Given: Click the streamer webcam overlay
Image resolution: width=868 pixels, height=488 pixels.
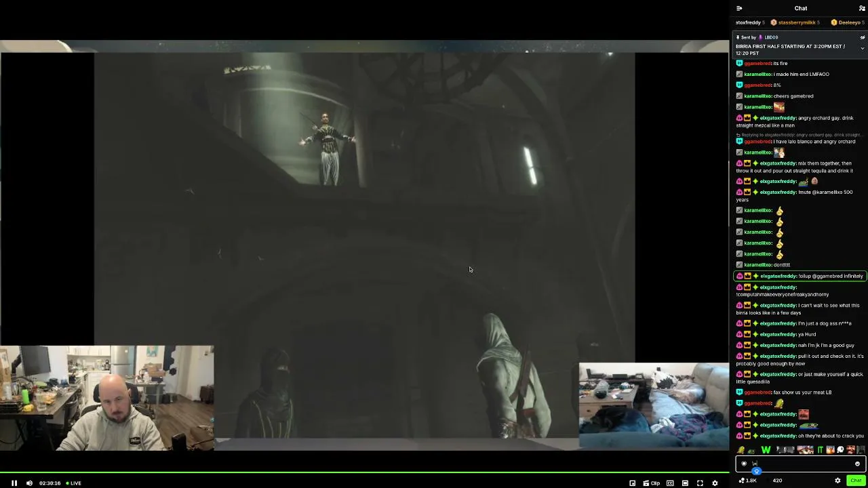Looking at the screenshot, I should click(107, 399).
